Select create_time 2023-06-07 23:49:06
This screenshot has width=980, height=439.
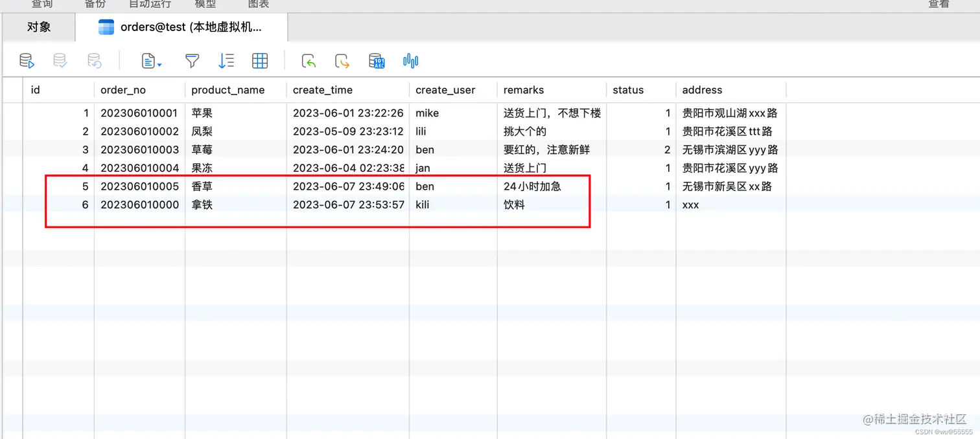[x=348, y=186]
